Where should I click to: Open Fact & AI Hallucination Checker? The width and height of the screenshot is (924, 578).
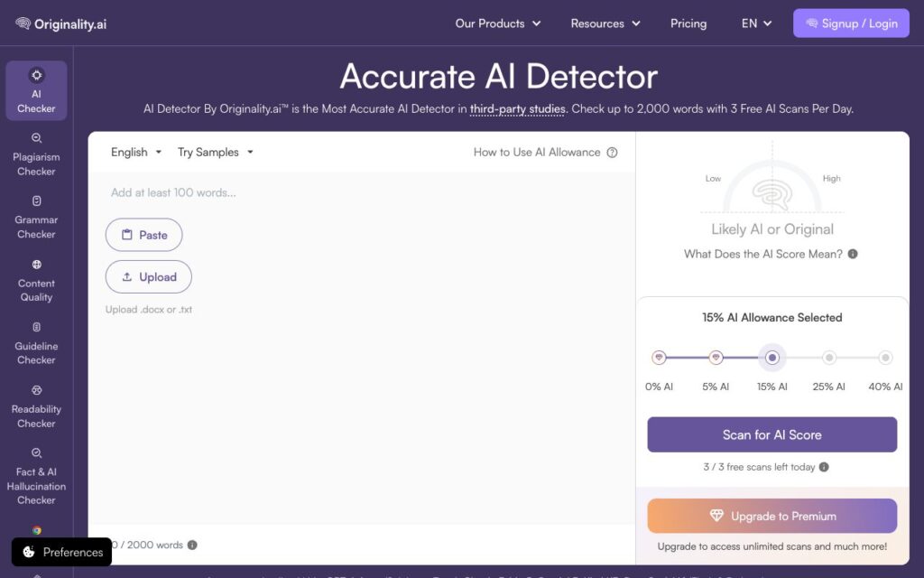(36, 477)
